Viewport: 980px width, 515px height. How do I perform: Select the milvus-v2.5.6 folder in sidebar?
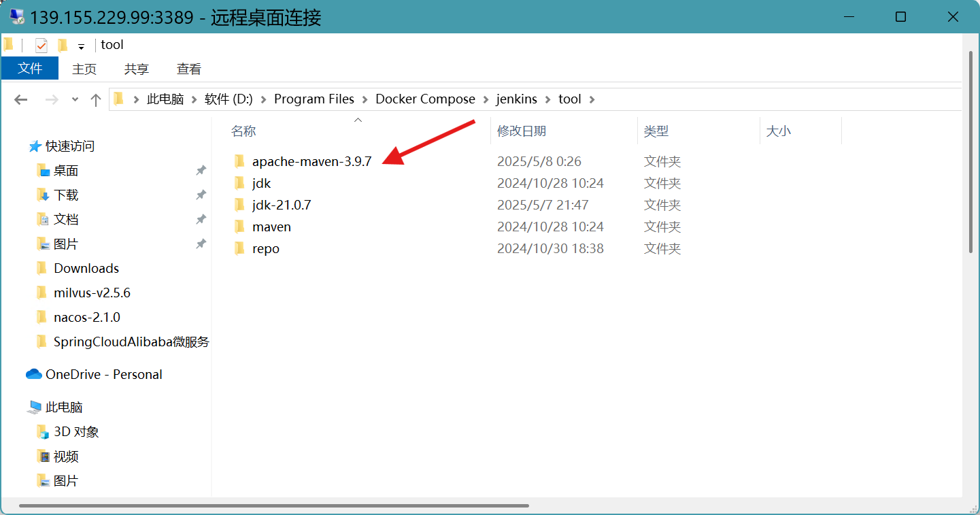pyautogui.click(x=92, y=293)
